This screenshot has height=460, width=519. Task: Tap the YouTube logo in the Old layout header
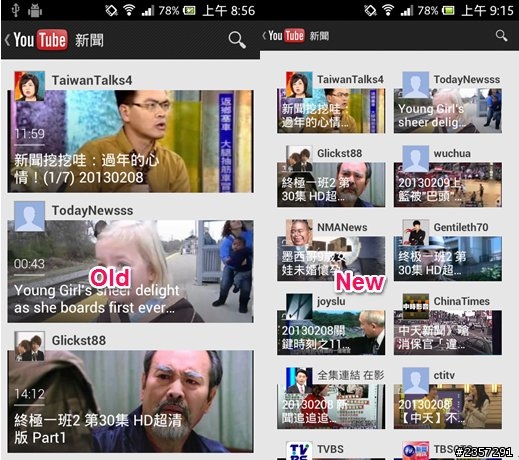point(40,40)
